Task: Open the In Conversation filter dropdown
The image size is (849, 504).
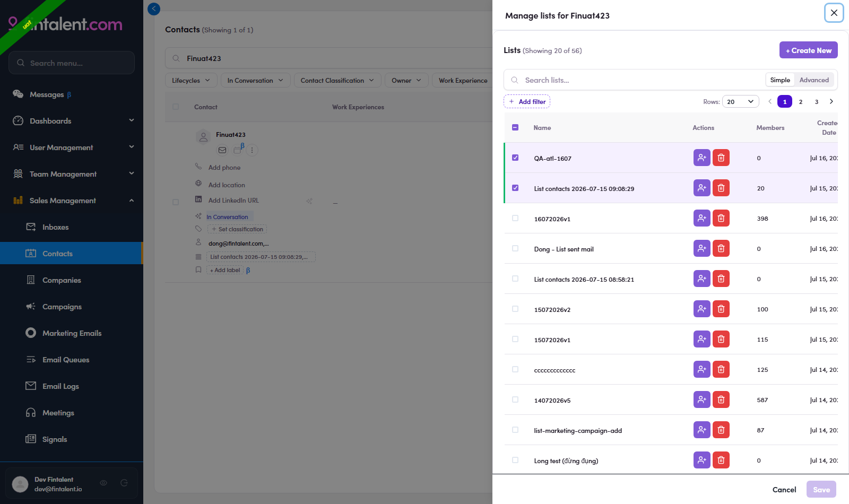Action: click(255, 80)
